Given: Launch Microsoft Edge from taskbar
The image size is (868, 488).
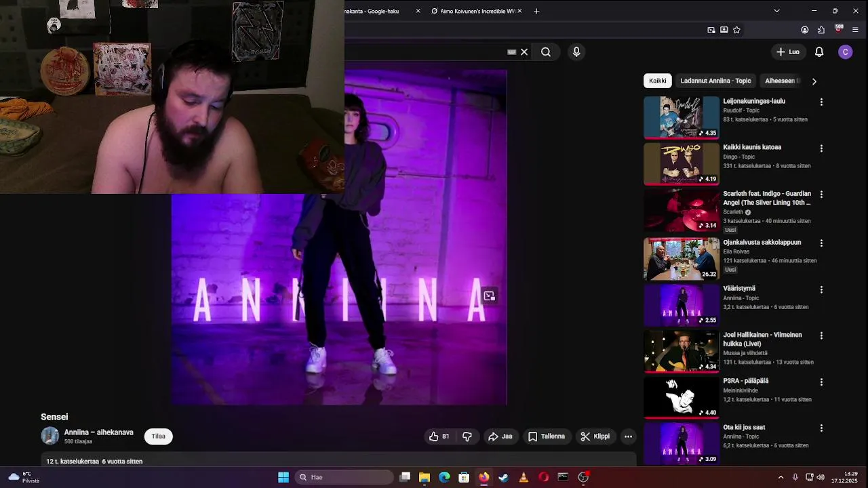Looking at the screenshot, I should (x=444, y=477).
